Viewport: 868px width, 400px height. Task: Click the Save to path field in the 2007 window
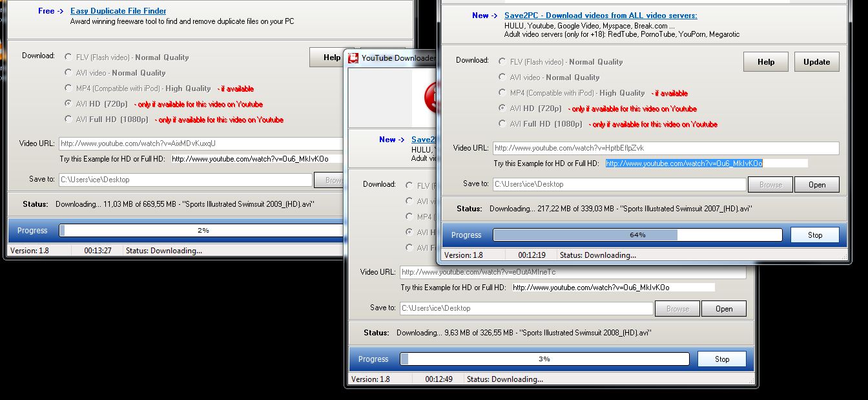tap(619, 184)
